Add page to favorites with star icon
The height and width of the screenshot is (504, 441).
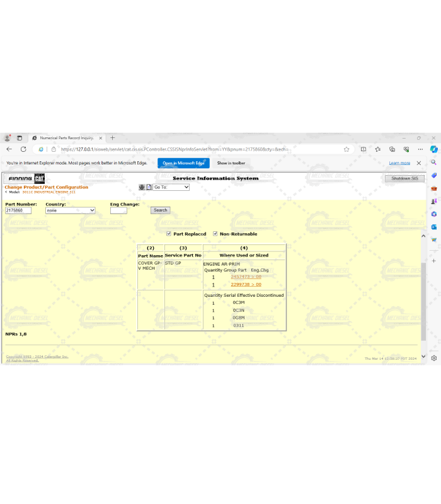click(346, 149)
